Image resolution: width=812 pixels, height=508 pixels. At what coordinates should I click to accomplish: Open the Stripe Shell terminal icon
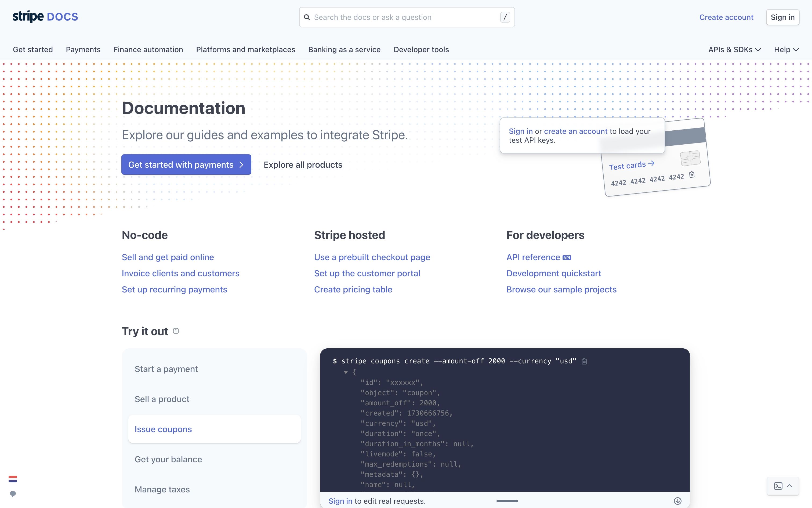point(778,486)
